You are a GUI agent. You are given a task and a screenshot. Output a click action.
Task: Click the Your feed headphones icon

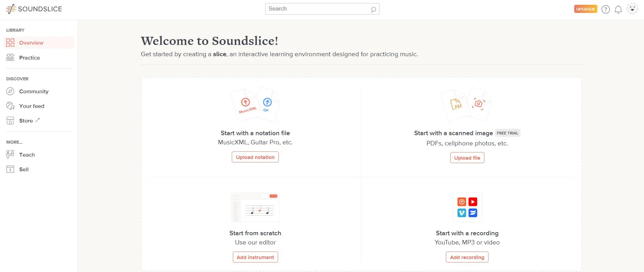(x=10, y=106)
